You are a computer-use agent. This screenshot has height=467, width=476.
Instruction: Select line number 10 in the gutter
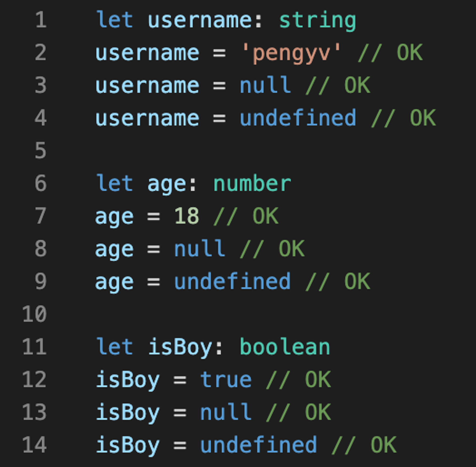tap(34, 314)
